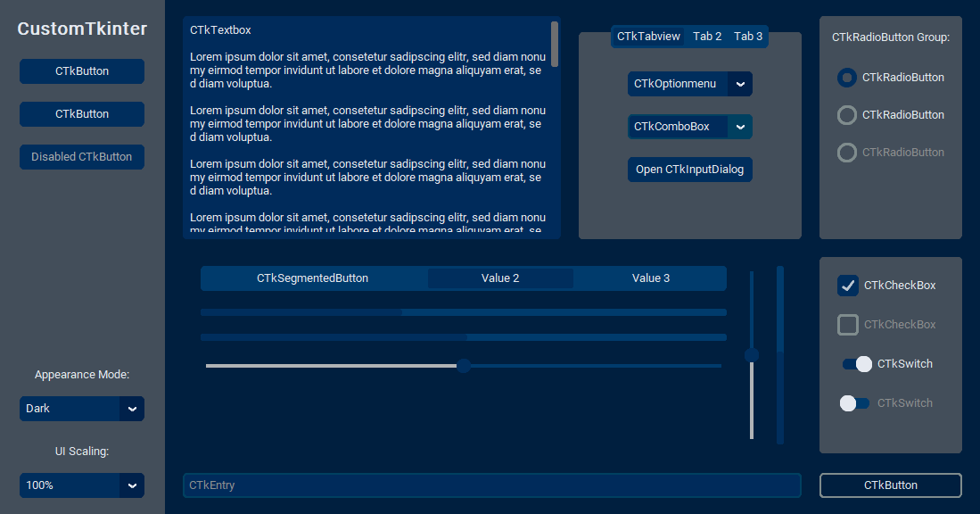
Task: Select Value 2 in the segmented button
Action: pos(500,278)
